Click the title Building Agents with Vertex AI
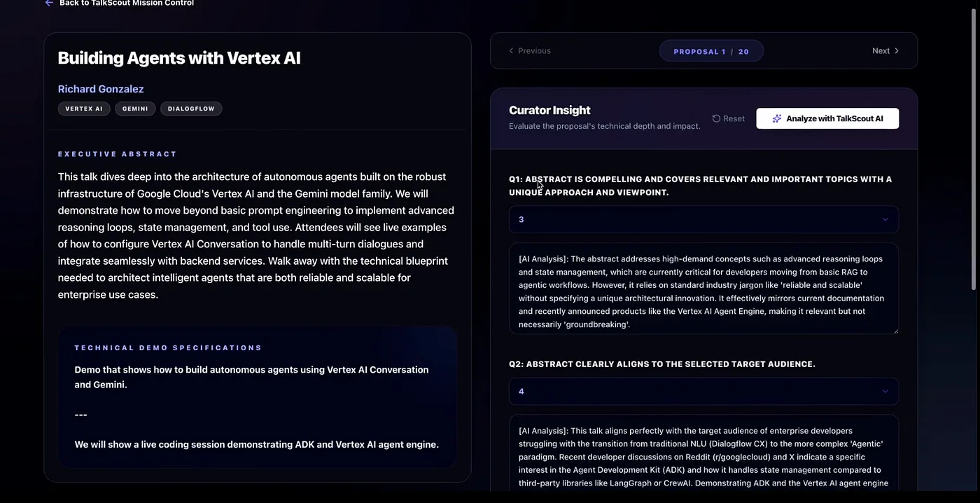This screenshot has width=980, height=503. 179,57
